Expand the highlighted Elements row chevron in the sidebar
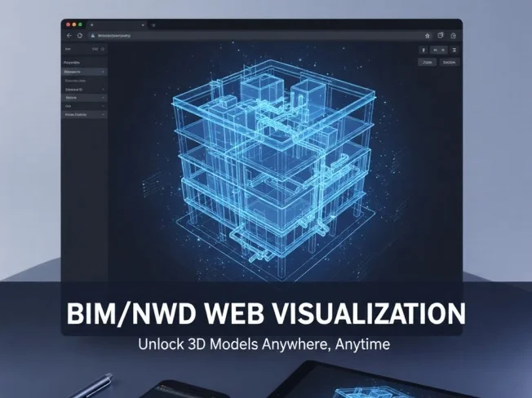 [x=103, y=72]
